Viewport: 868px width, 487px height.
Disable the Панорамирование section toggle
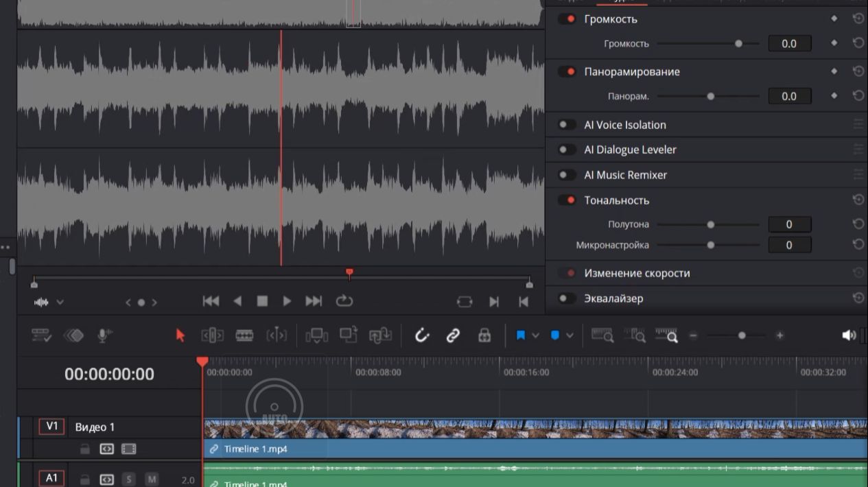pos(567,71)
